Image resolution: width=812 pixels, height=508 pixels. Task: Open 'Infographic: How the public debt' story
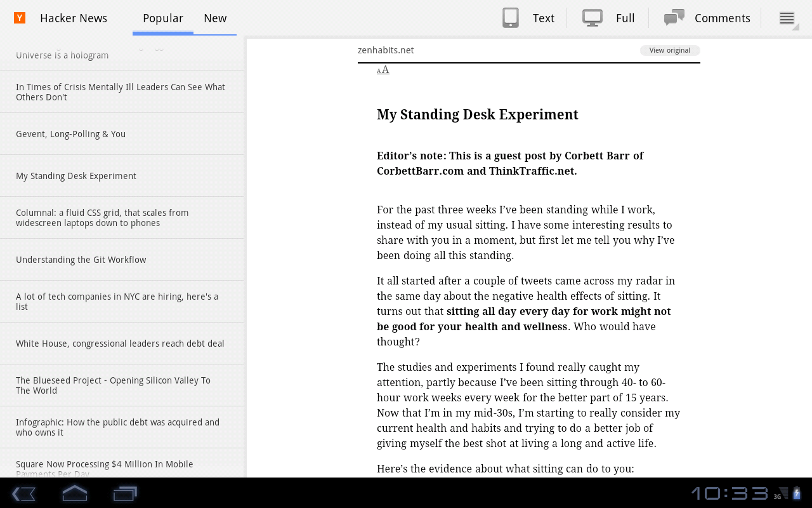(x=122, y=427)
